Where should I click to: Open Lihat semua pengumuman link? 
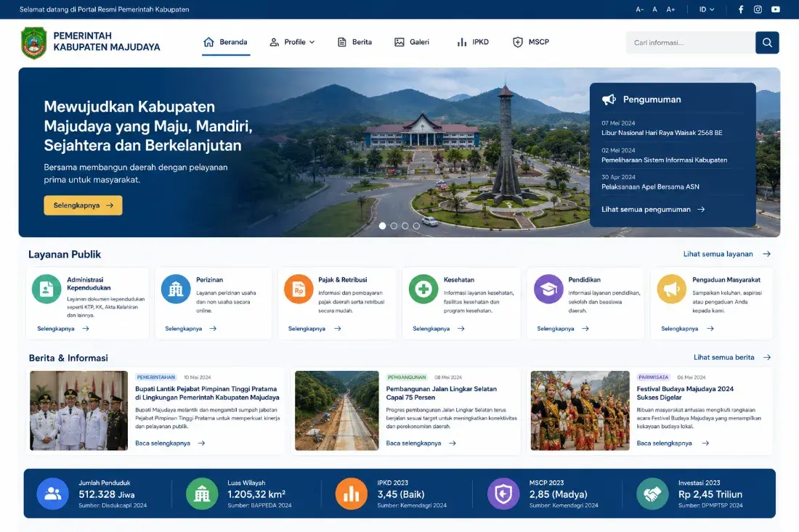(x=653, y=209)
